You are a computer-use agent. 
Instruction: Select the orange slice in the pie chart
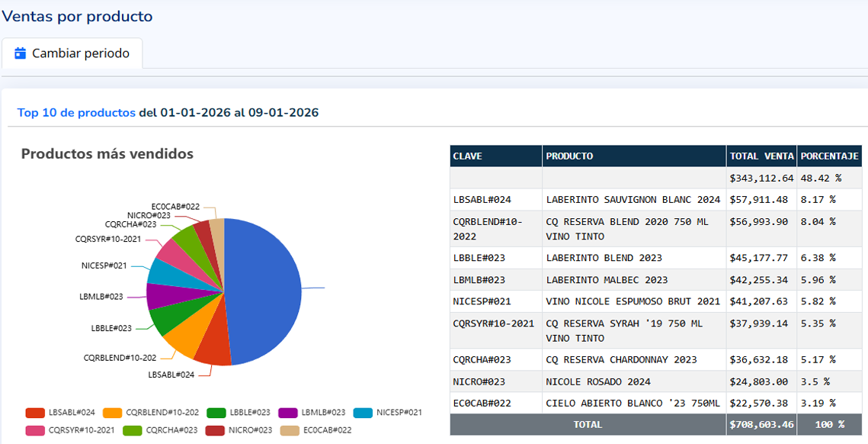(x=181, y=341)
